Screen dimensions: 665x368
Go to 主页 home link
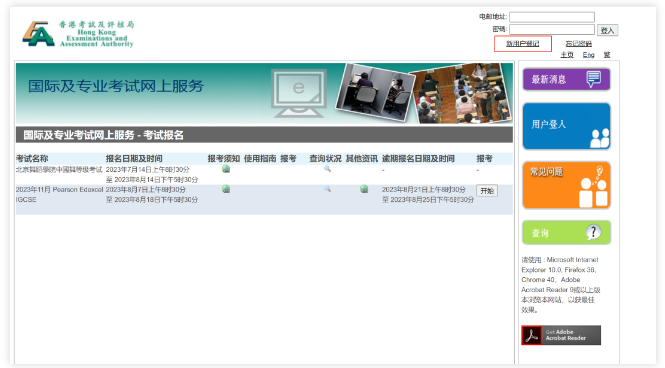567,55
